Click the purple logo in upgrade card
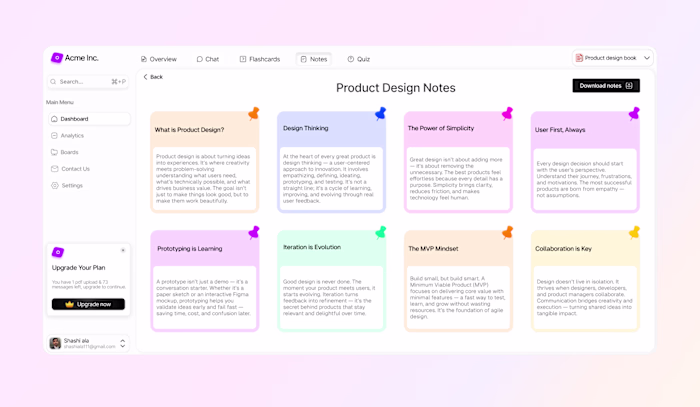Image resolution: width=700 pixels, height=407 pixels. 58,252
